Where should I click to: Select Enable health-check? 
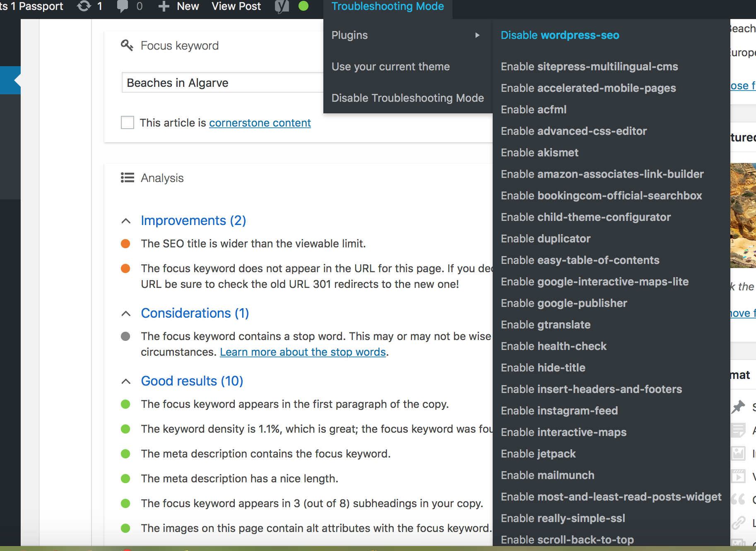tap(554, 346)
